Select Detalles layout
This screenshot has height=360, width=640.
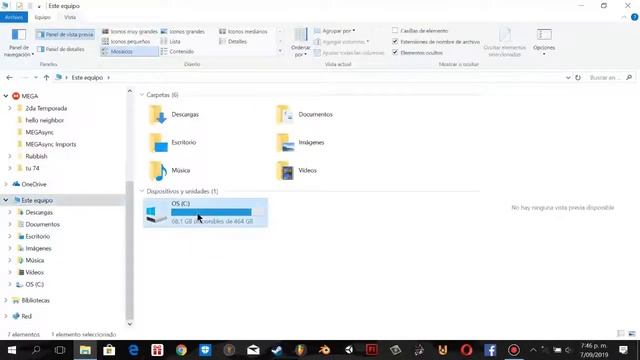[233, 42]
